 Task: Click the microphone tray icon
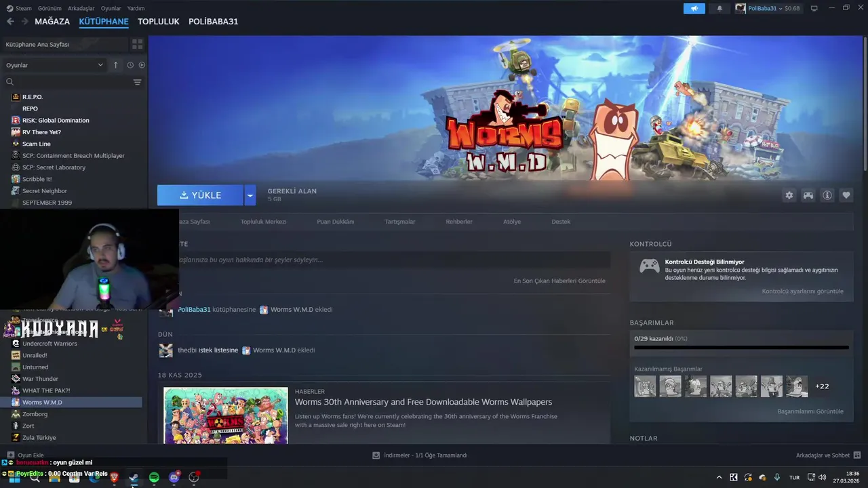pos(777,478)
